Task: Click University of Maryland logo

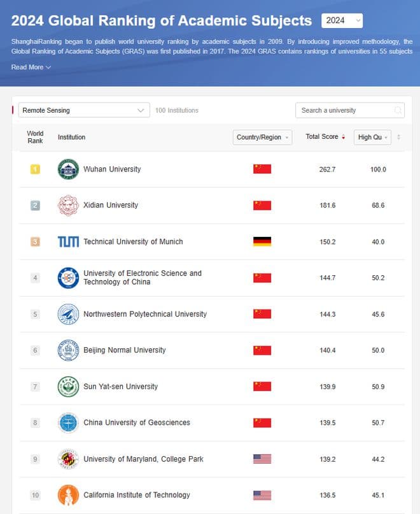Action: click(68, 459)
